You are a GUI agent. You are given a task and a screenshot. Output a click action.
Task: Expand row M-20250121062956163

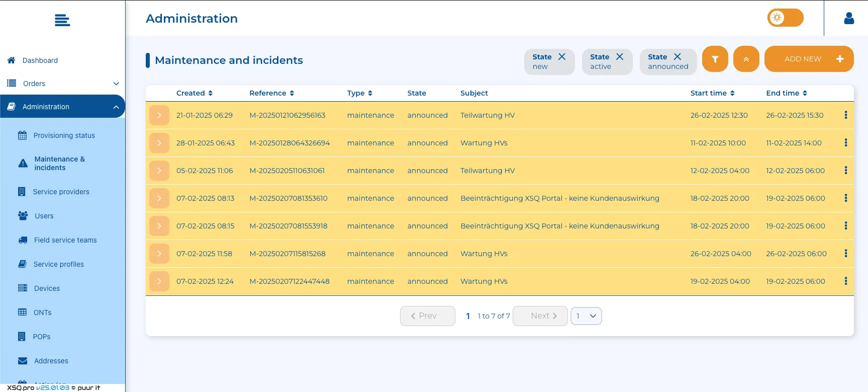coord(159,115)
